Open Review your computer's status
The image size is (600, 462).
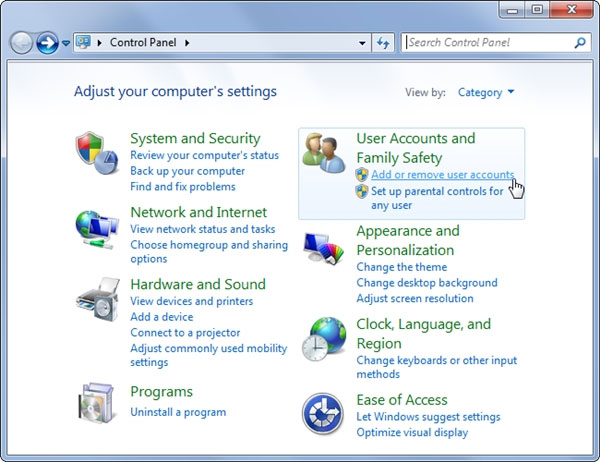204,155
